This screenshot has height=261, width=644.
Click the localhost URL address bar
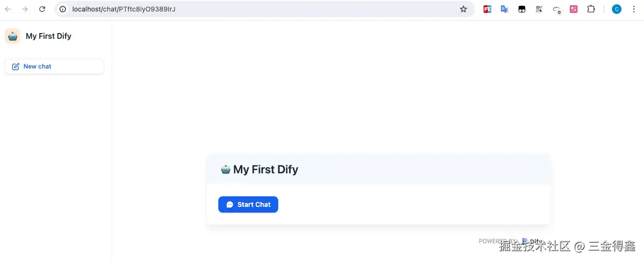coord(239,9)
